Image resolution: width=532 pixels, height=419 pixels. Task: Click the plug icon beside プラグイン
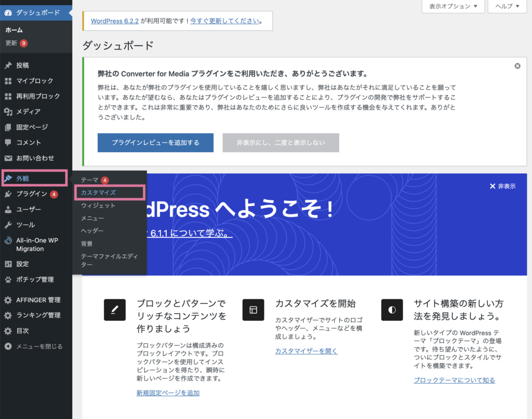pos(8,194)
